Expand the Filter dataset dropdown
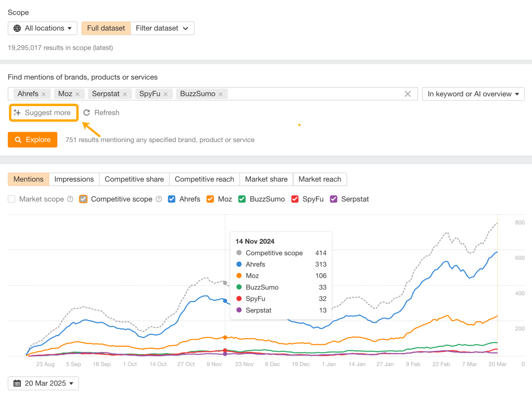532x398 pixels. pos(162,28)
